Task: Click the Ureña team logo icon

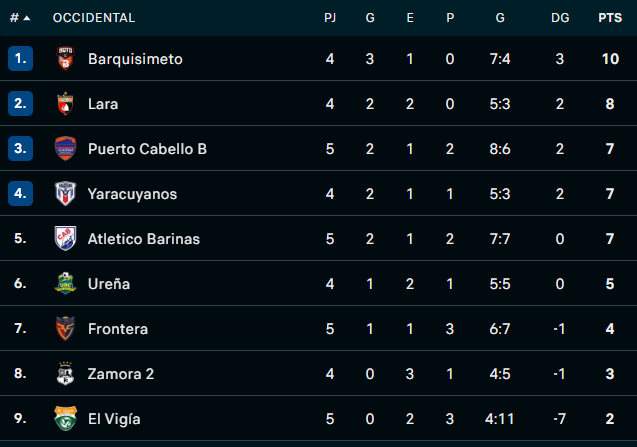Action: pyautogui.click(x=65, y=284)
